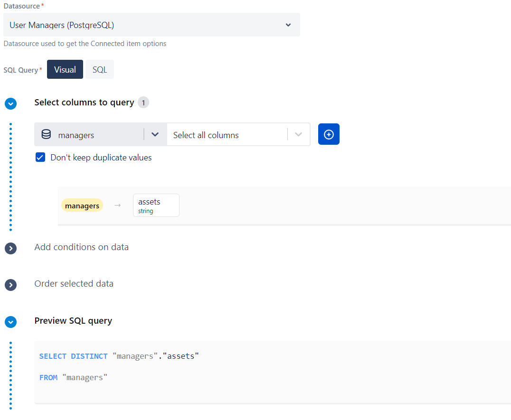Click the assets string column chip
This screenshot has width=511, height=420.
point(156,205)
